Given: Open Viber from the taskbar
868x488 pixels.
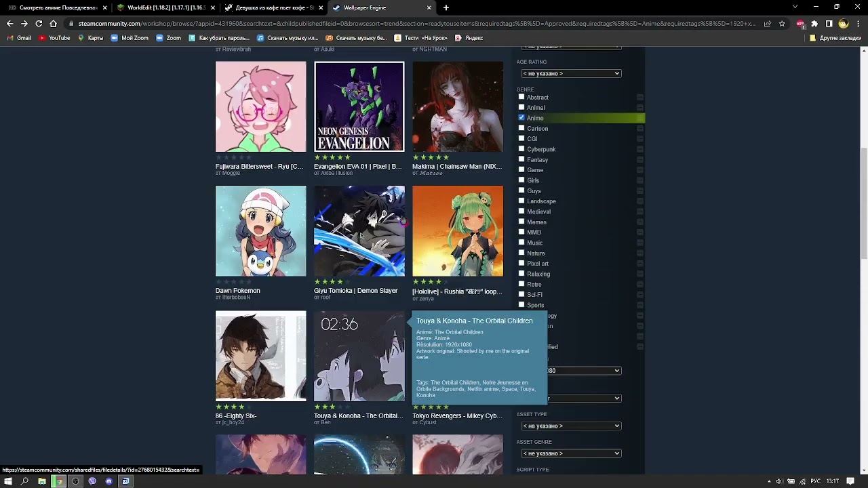Looking at the screenshot, I should click(x=92, y=481).
